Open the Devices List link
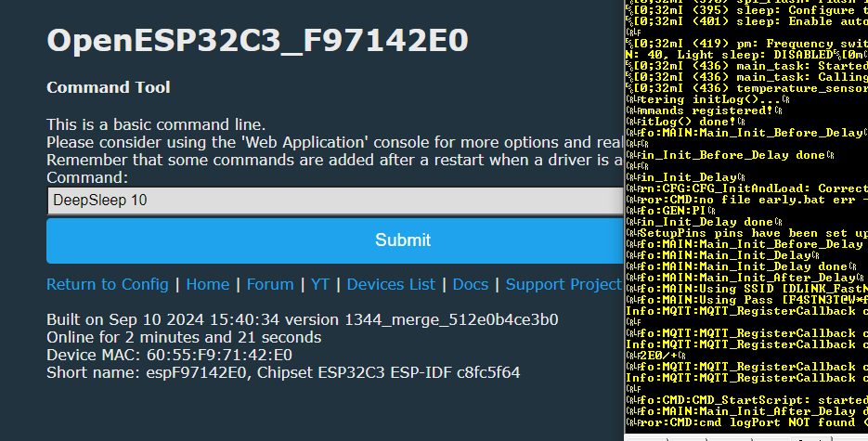This screenshot has width=868, height=441. tap(391, 284)
